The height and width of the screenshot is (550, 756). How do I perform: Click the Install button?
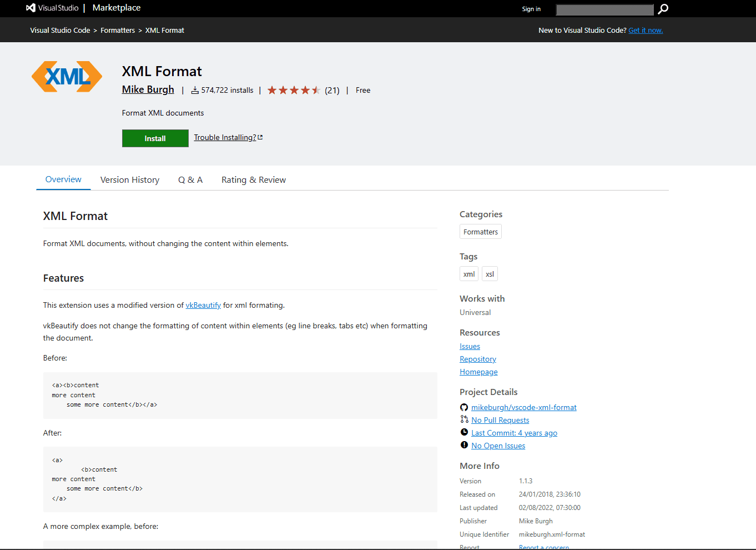(155, 138)
